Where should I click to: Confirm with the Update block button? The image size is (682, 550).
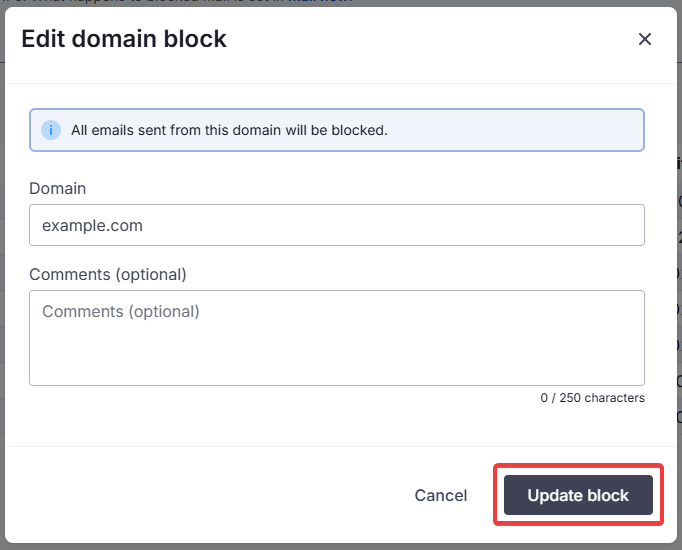pos(578,495)
